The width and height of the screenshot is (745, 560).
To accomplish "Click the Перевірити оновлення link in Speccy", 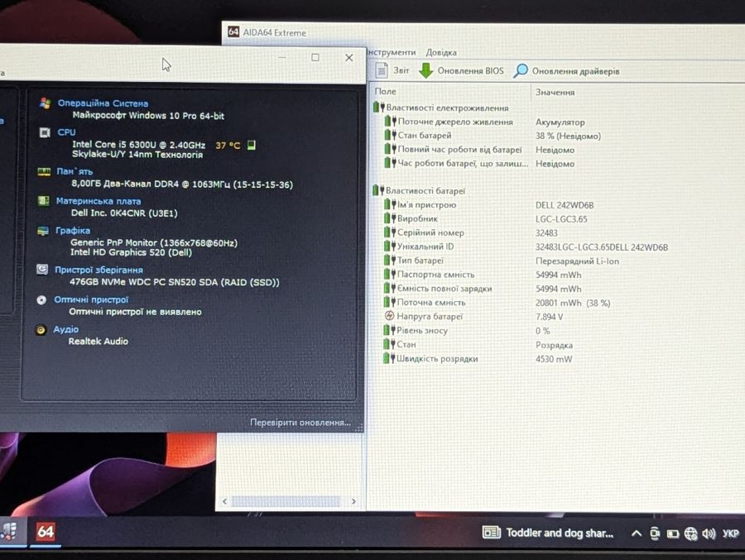I will pyautogui.click(x=300, y=422).
